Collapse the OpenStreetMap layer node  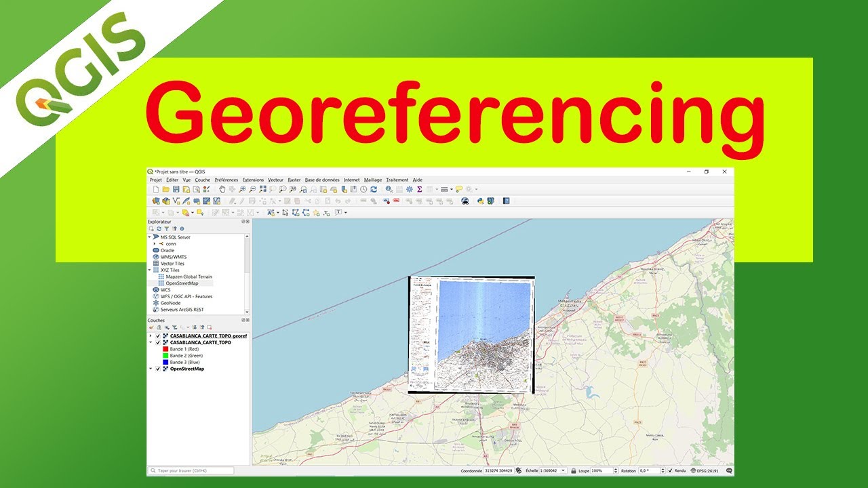[x=151, y=369]
